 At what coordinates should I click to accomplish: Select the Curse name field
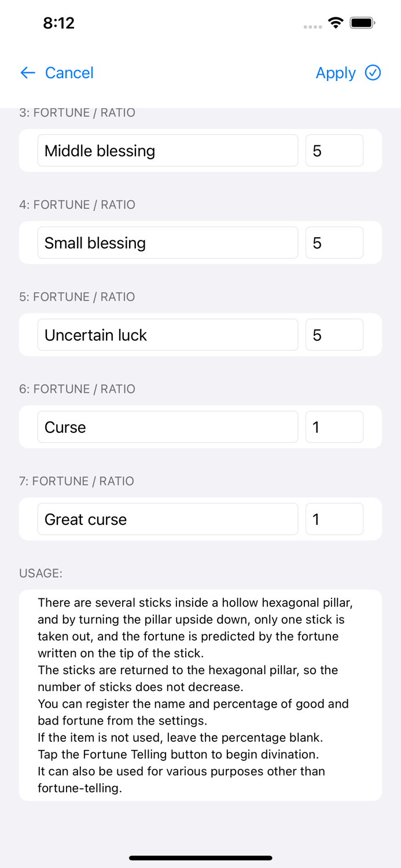click(x=167, y=426)
